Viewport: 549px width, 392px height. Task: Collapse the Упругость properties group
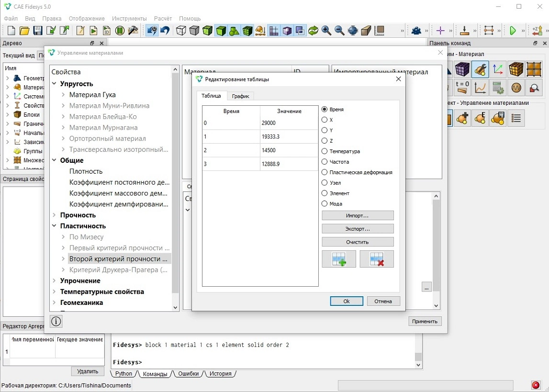[x=54, y=84]
